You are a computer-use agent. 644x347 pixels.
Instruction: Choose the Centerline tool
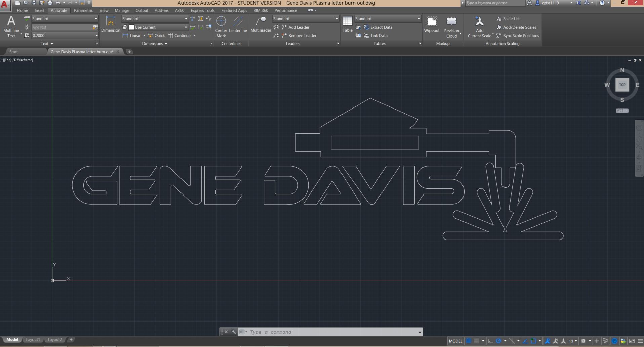(238, 24)
